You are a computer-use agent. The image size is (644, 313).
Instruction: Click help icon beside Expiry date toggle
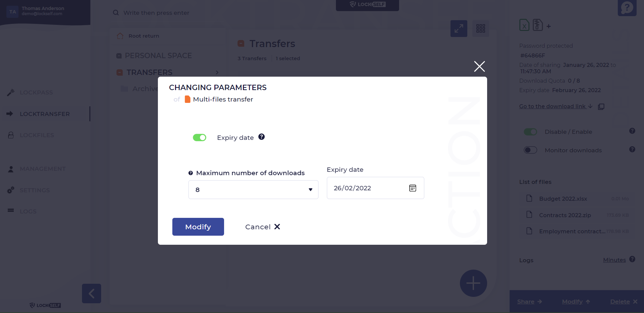(262, 137)
